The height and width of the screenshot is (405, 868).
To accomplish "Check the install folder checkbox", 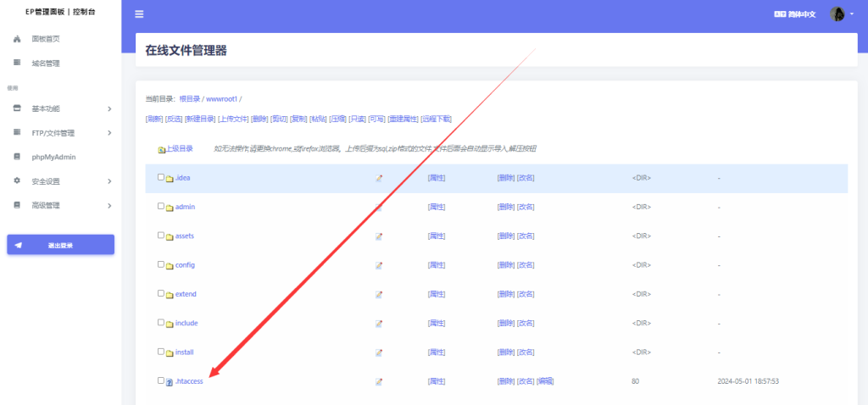I will 161,352.
